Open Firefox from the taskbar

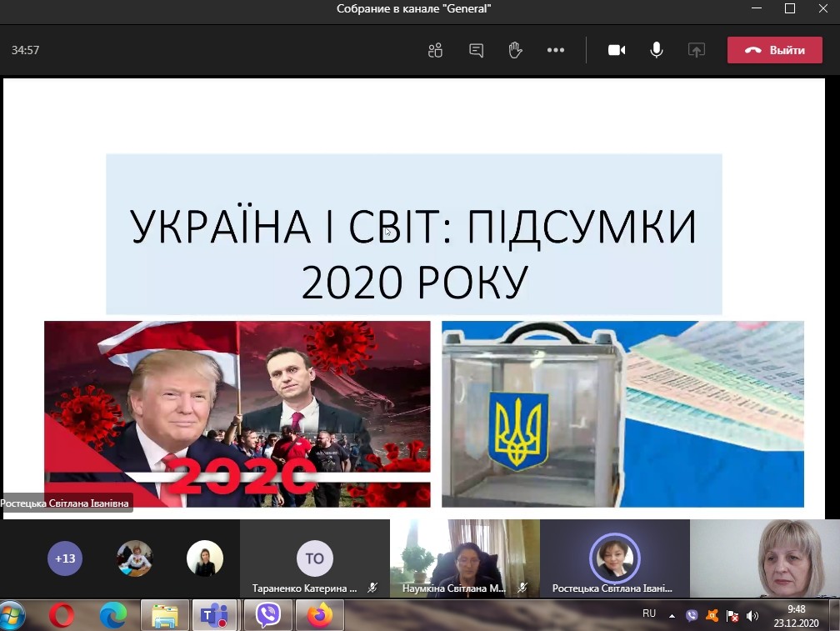(x=319, y=615)
